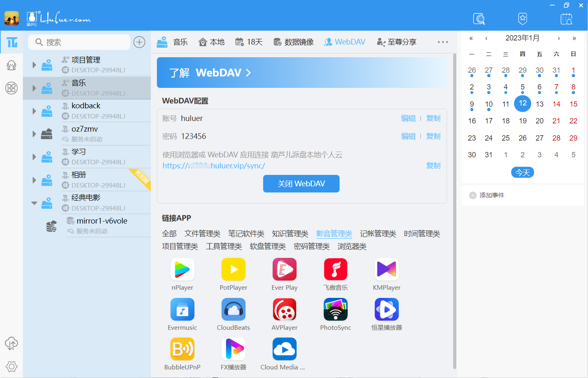Select the PhotoSync app icon
The height and width of the screenshot is (378, 588).
click(x=335, y=309)
